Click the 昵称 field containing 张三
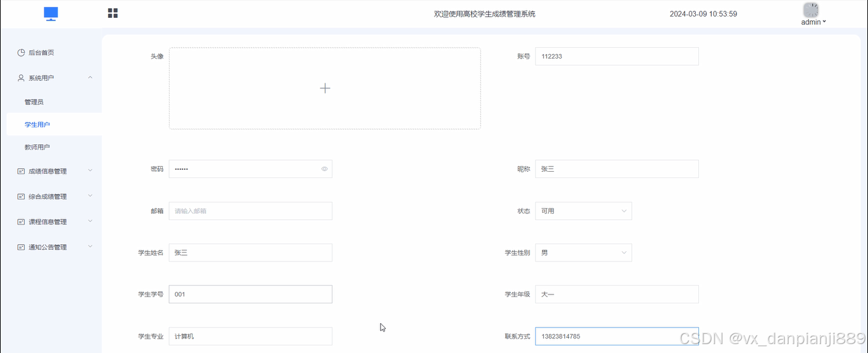The width and height of the screenshot is (868, 353). coord(617,169)
